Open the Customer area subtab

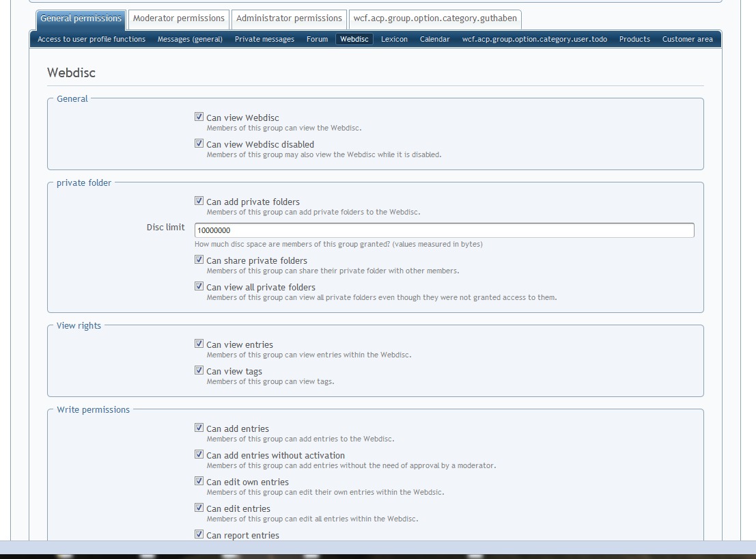click(687, 40)
